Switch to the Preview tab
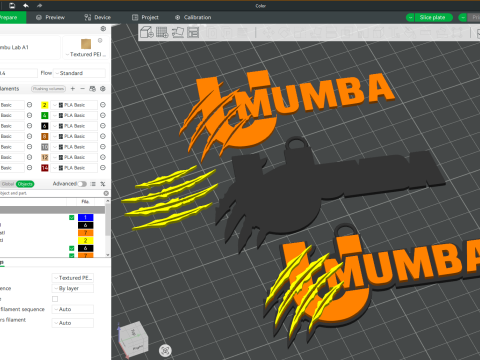Screen dimensions: 480x360 pos(50,17)
